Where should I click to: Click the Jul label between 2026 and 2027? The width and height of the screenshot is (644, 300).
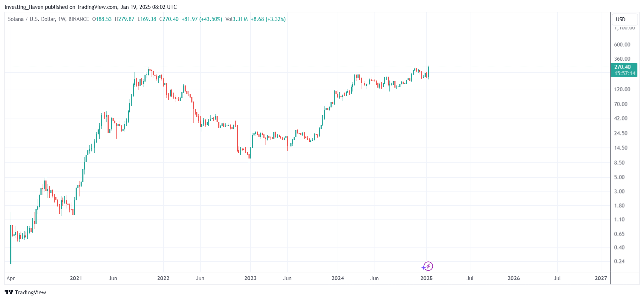(557, 278)
